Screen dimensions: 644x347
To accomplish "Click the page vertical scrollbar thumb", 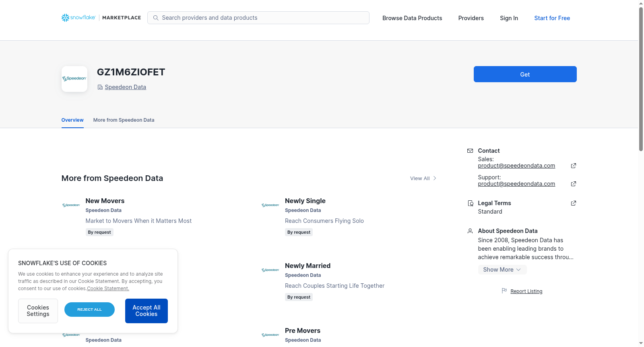I will pyautogui.click(x=641, y=79).
